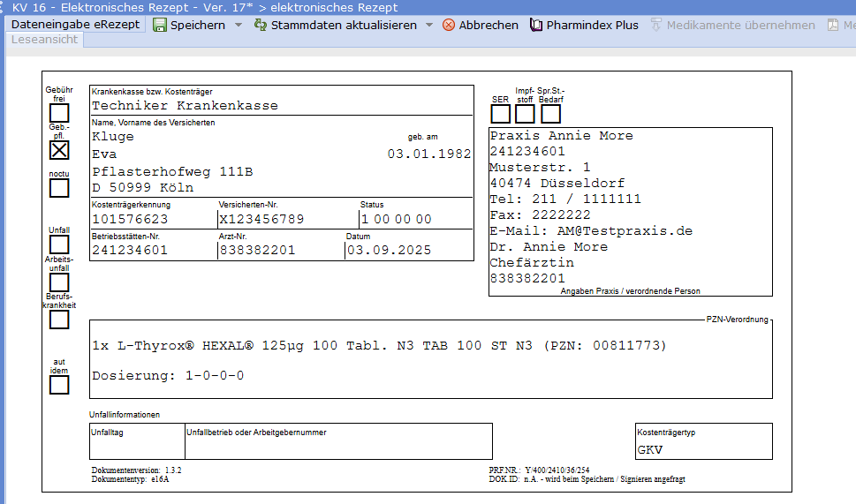The width and height of the screenshot is (856, 504).
Task: Click the Stammdaten aktualisieren refresh icon
Action: (261, 25)
